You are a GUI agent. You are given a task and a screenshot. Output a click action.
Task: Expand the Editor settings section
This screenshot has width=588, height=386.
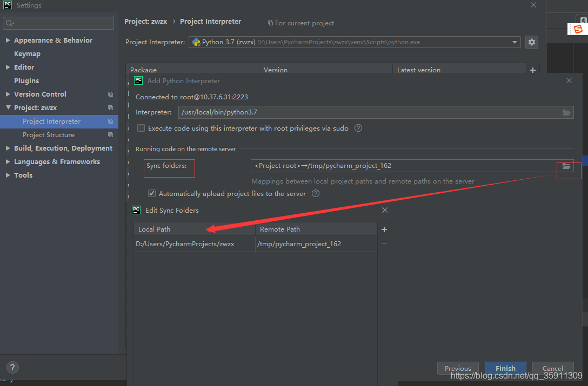(8, 67)
